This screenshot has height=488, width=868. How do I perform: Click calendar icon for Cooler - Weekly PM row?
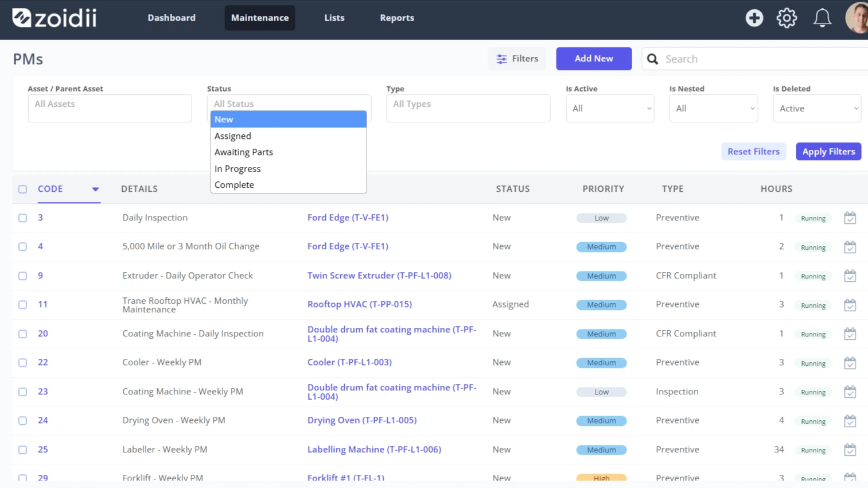click(850, 363)
